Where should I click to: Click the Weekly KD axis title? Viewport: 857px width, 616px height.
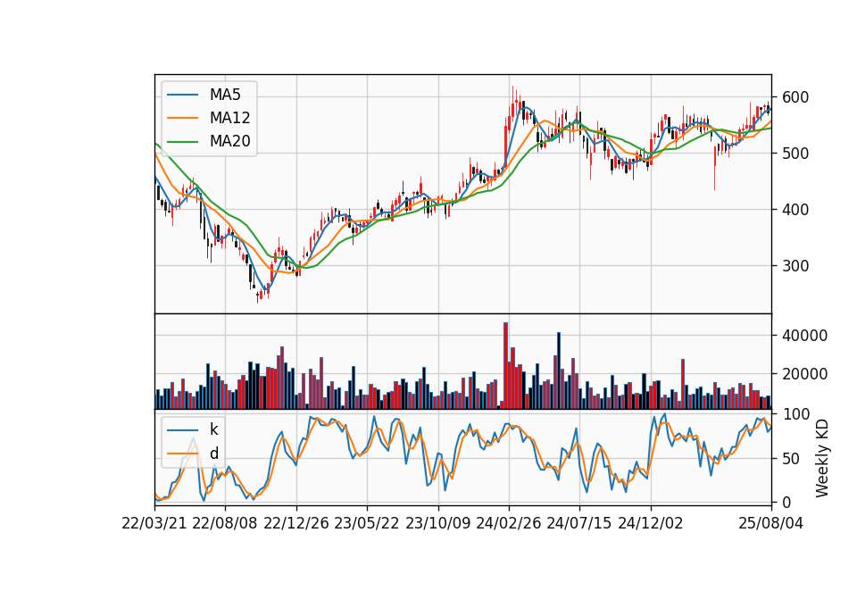821,459
